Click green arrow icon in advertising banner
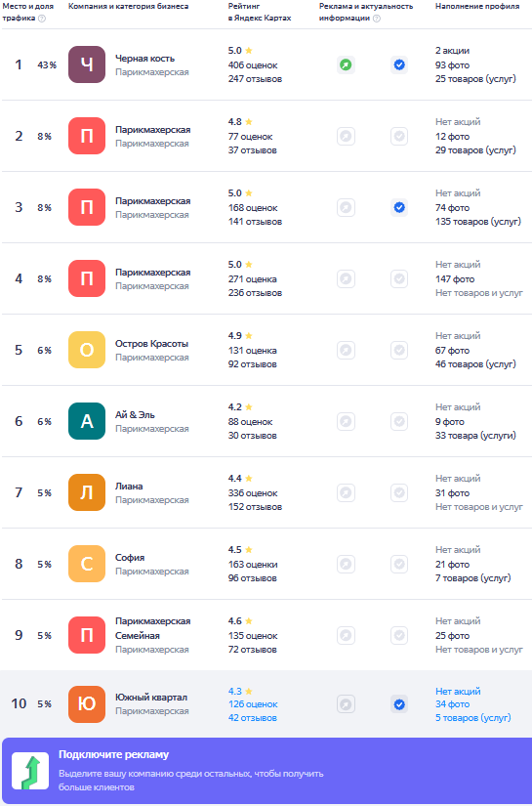This screenshot has width=532, height=806. click(x=30, y=771)
